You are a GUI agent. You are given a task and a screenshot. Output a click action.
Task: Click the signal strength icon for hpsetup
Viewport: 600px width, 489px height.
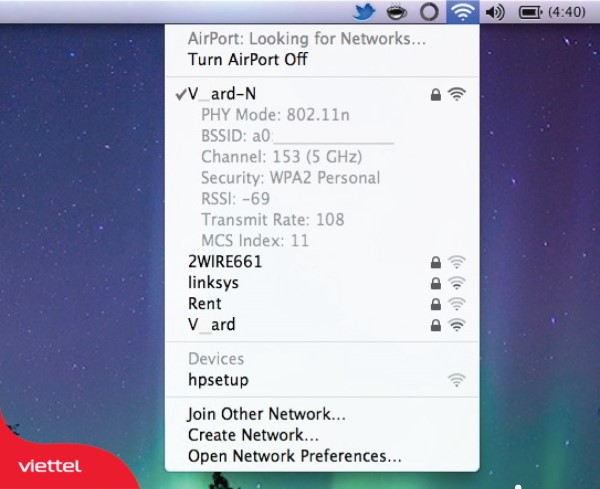tap(457, 380)
